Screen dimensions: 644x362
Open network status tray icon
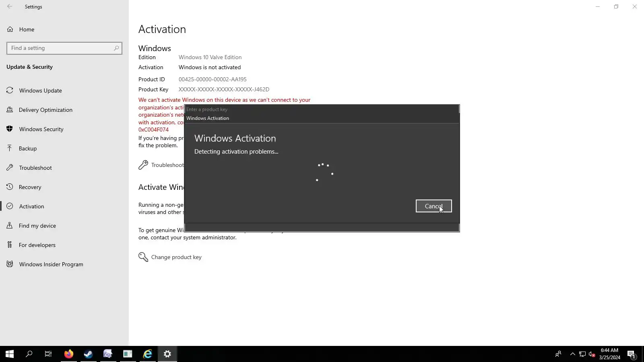point(582,354)
